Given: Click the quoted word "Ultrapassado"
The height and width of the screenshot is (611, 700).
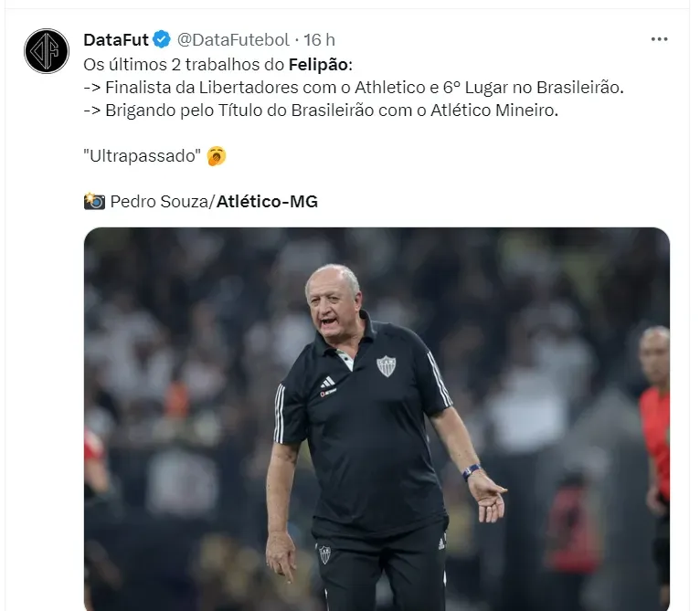Looking at the screenshot, I should pos(142,156).
